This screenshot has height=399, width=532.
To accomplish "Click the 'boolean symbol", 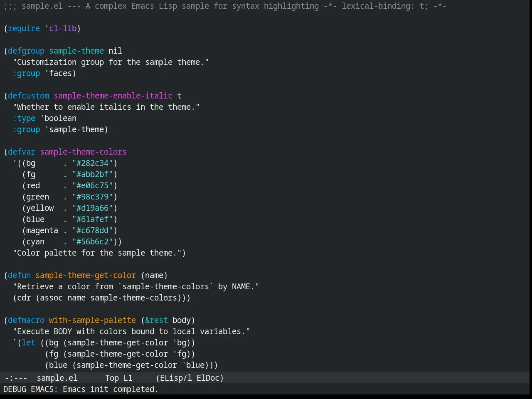I will [x=58, y=118].
